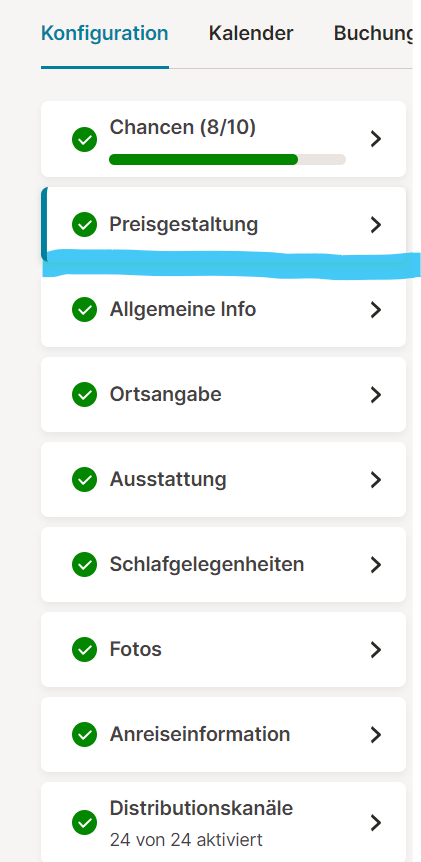Expand Chancen section via chevron arrow
The width and height of the screenshot is (421, 862).
click(376, 139)
